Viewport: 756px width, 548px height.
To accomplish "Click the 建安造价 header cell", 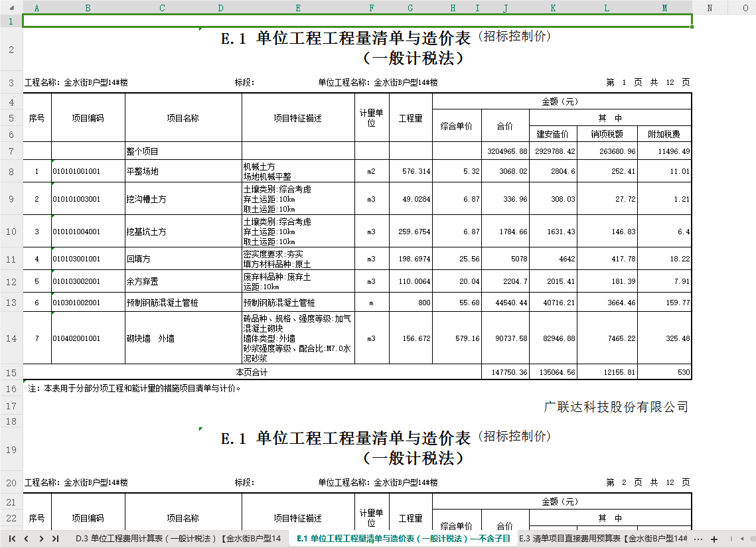I will point(553,134).
